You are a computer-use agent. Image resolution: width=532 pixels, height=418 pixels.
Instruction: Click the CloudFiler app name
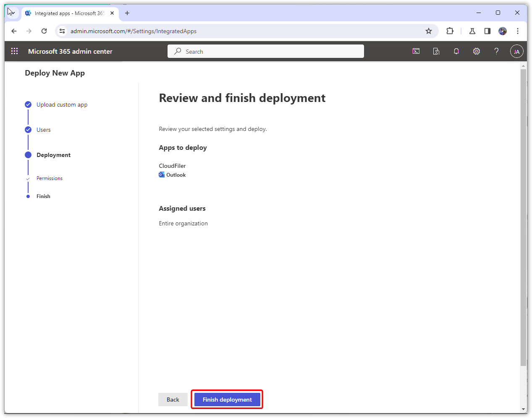click(172, 166)
